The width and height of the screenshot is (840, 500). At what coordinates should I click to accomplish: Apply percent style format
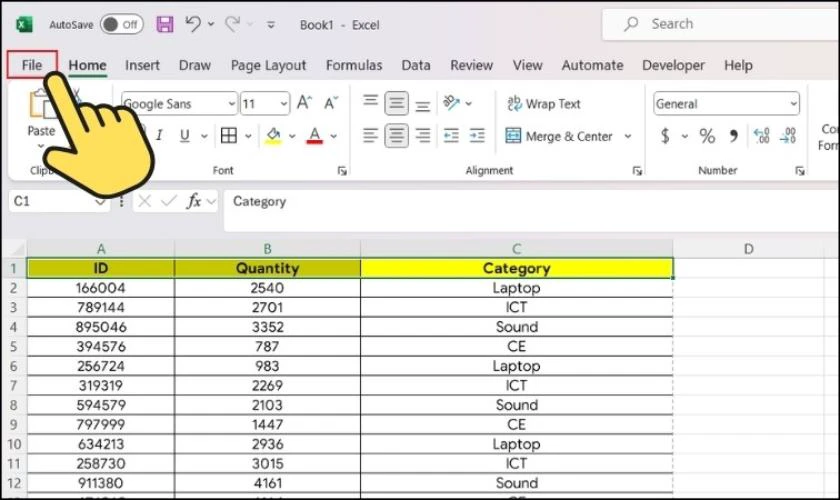(x=707, y=136)
